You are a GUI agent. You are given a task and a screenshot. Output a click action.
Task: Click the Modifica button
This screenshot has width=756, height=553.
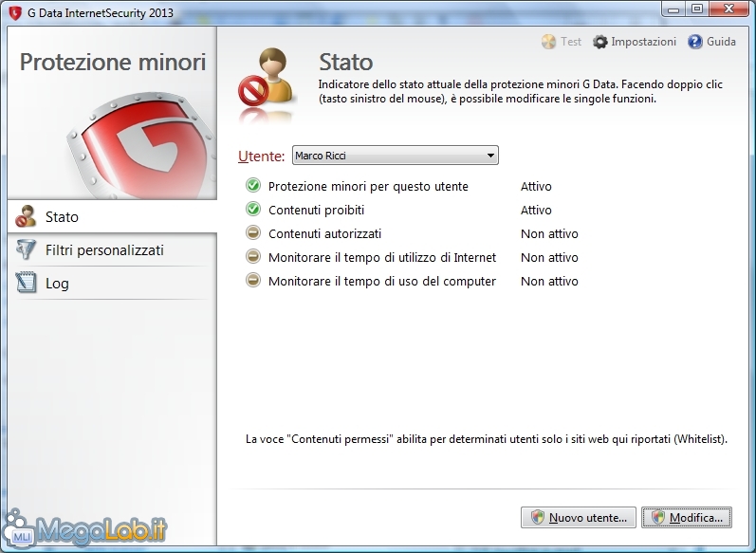coord(687,517)
